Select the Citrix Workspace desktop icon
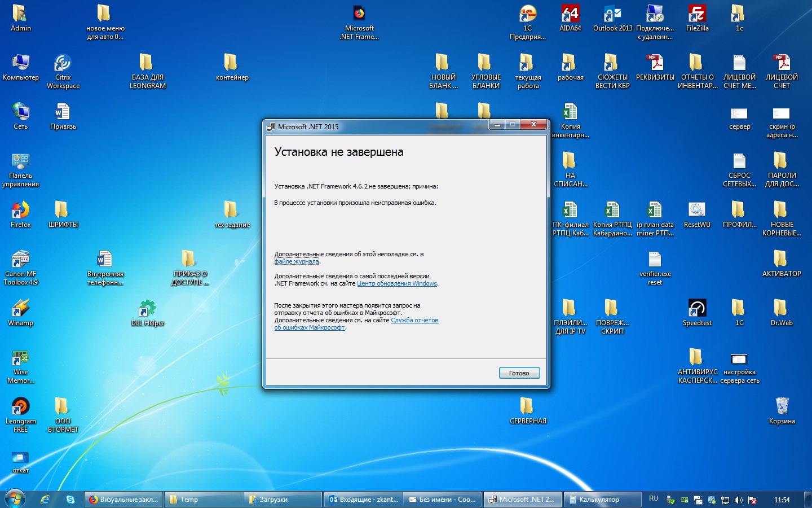The image size is (812, 508). tap(63, 71)
